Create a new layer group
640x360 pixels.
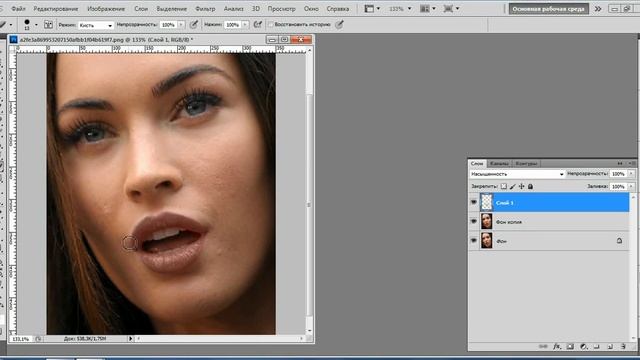click(x=597, y=347)
